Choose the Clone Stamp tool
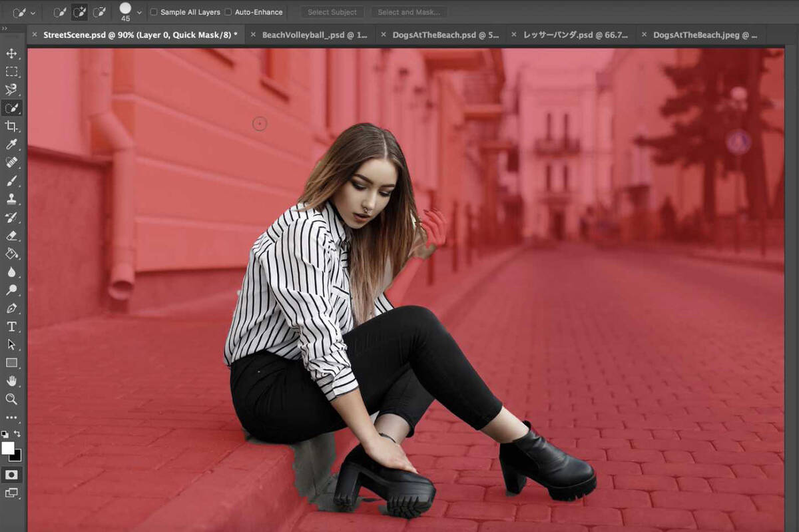This screenshot has width=799, height=532. pyautogui.click(x=11, y=199)
